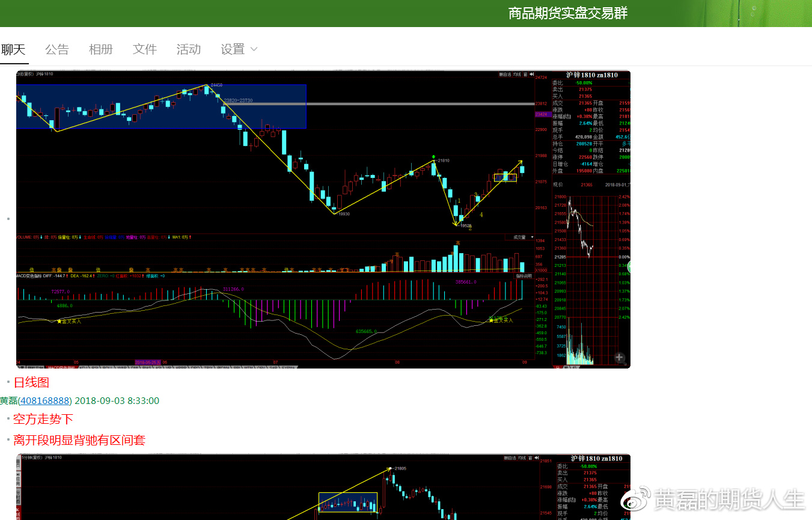Click the 408168888 account number link

pos(45,400)
